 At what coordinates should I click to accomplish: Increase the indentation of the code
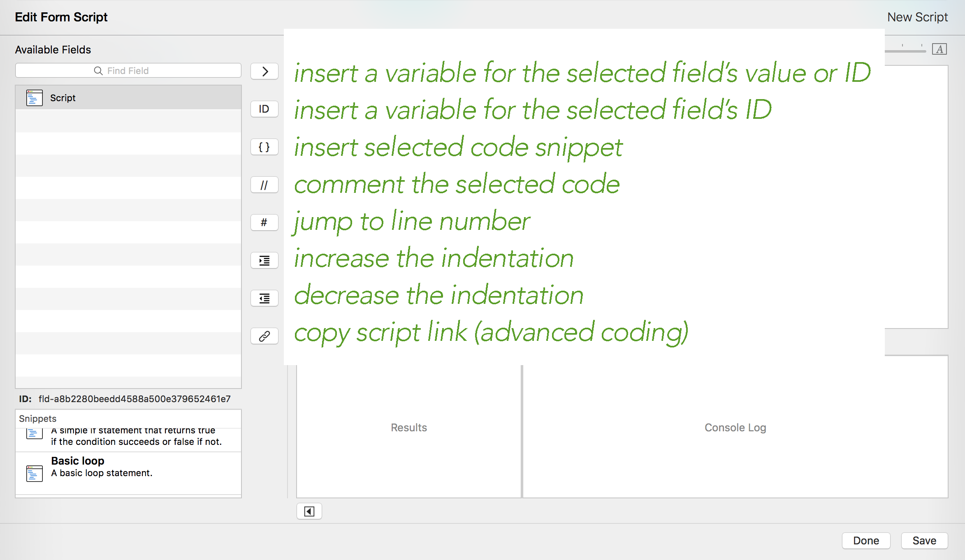[264, 260]
